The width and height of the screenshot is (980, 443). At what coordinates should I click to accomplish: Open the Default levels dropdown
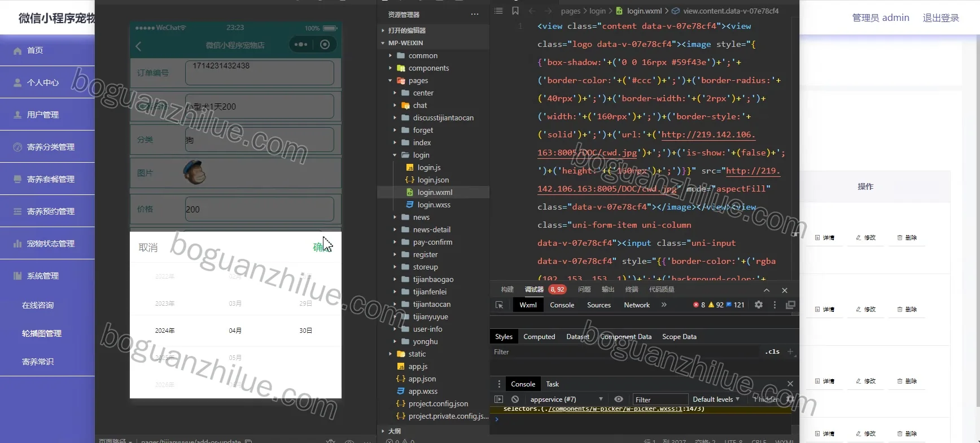(716, 399)
